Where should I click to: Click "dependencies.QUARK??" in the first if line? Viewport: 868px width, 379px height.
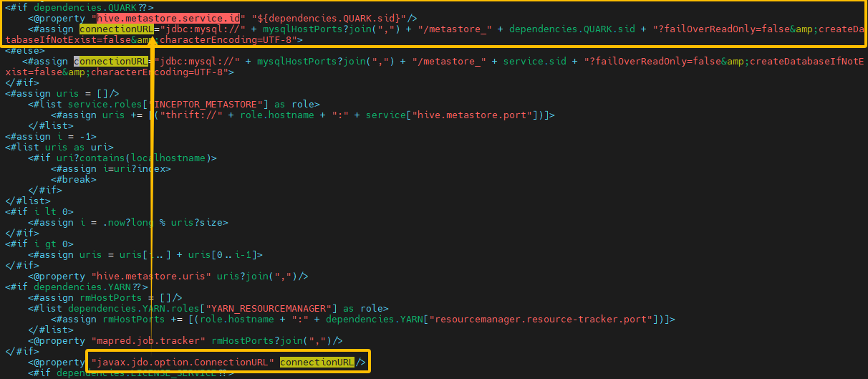coord(90,7)
